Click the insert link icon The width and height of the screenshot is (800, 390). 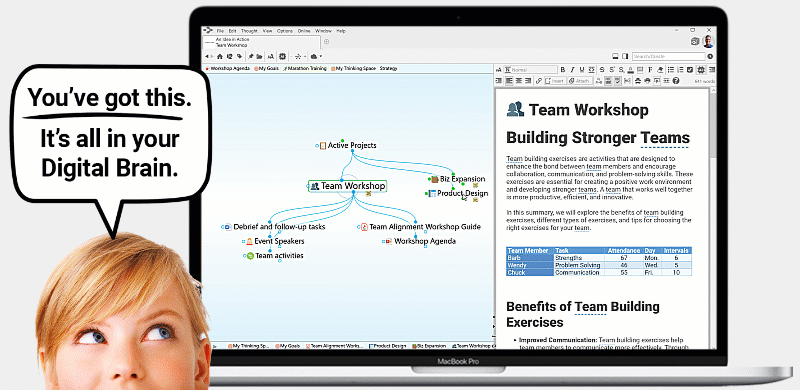[539, 81]
